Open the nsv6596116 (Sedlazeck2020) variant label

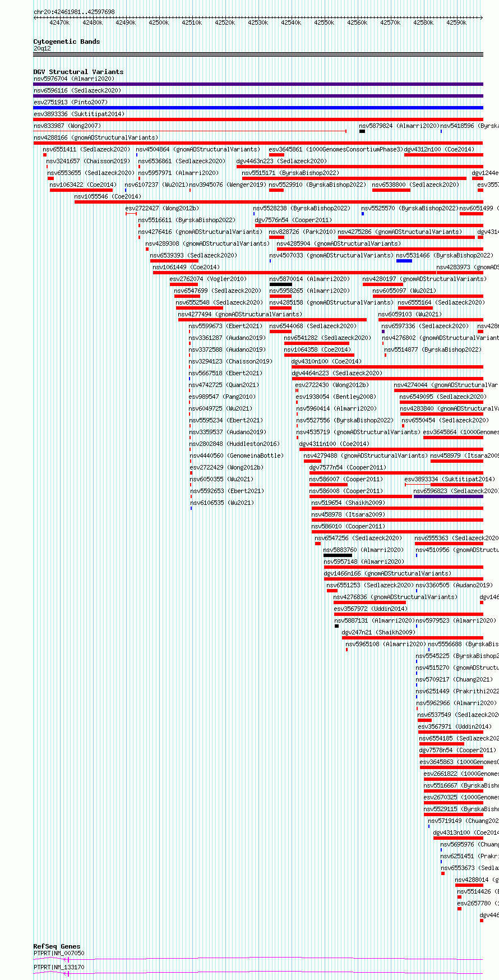coord(77,90)
